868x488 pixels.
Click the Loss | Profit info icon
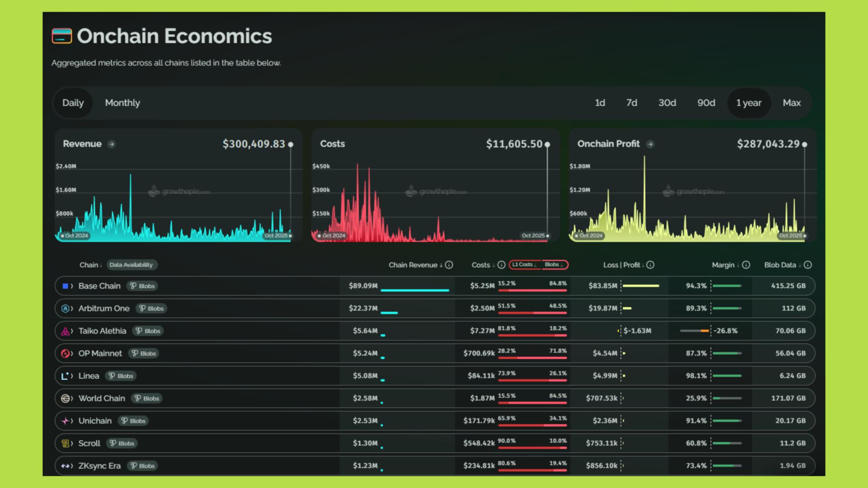(650, 265)
